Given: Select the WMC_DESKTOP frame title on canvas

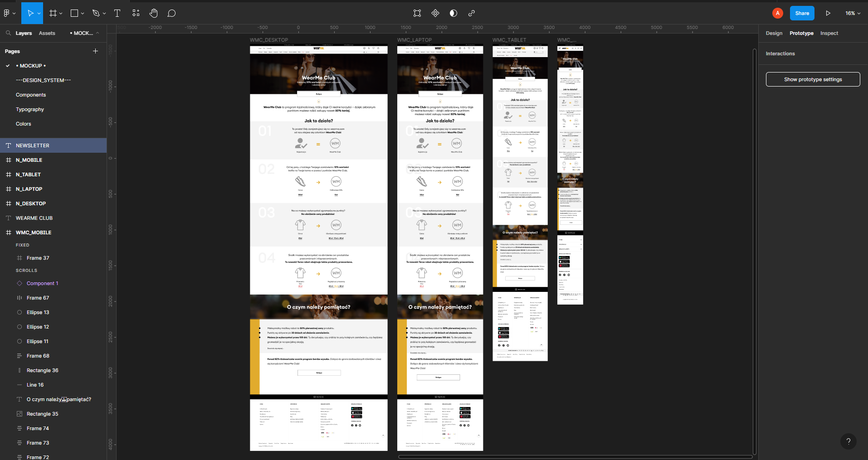Looking at the screenshot, I should [269, 40].
